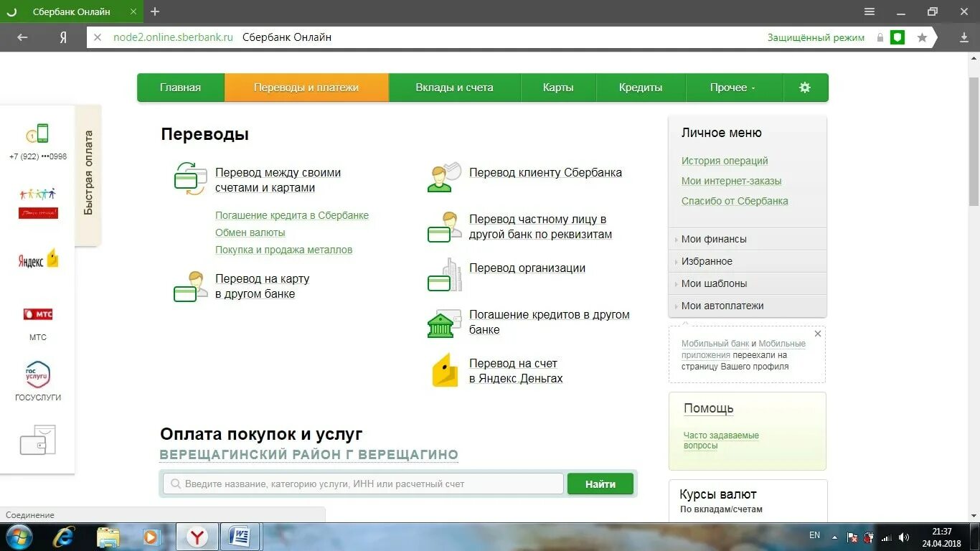Open Перевод клиенту Сбербанка link
The image size is (980, 551).
point(545,173)
